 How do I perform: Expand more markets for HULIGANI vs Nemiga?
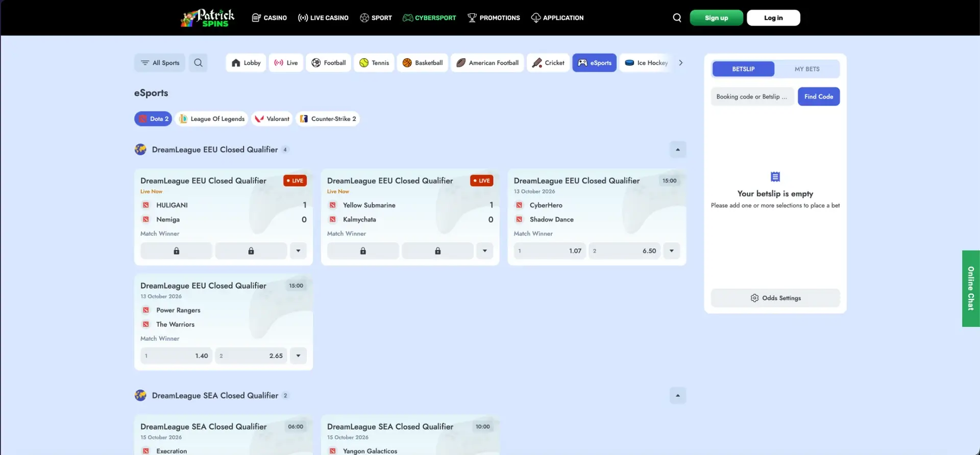tap(298, 251)
